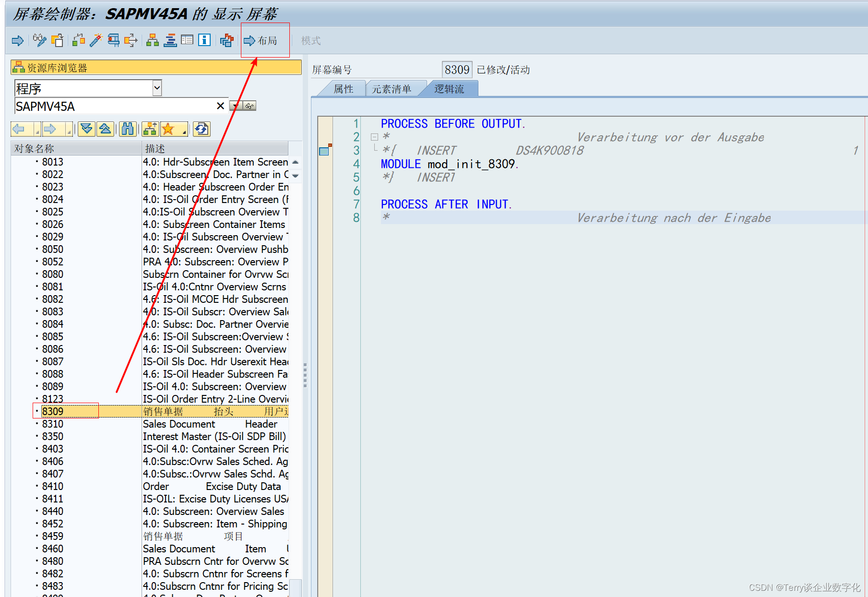
Task: Open the 程序 object type dropdown
Action: (156, 88)
